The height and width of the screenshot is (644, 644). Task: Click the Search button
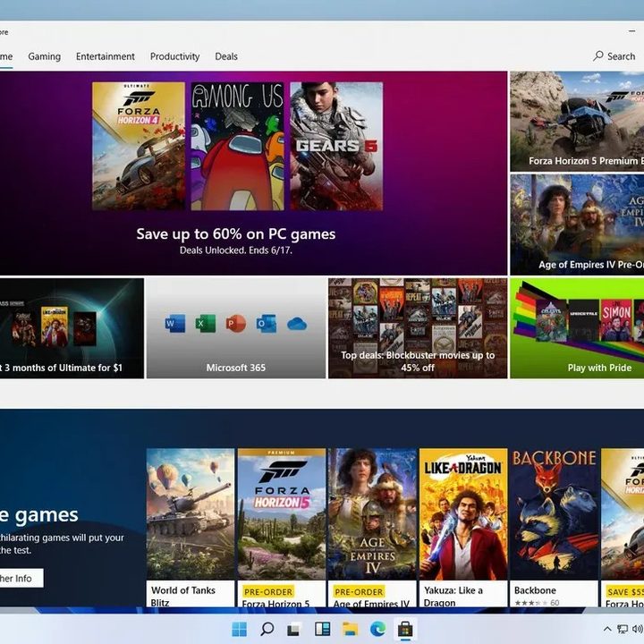[614, 55]
